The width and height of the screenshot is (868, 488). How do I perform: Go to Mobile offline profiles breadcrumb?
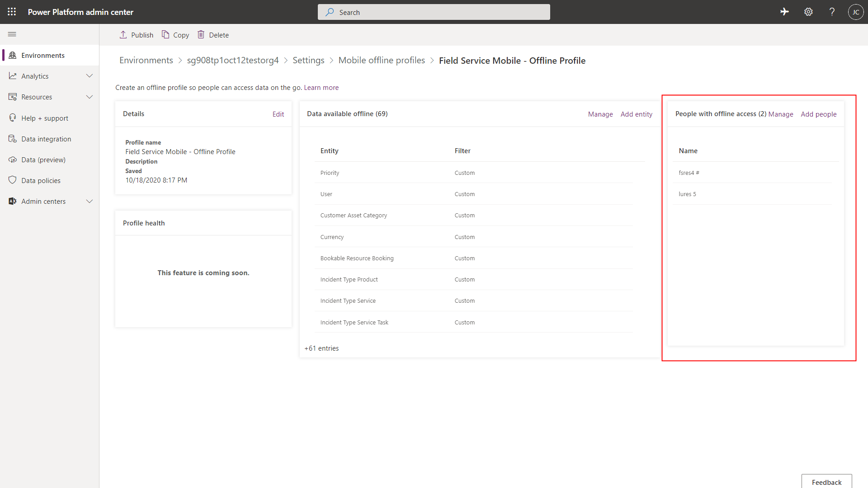point(382,61)
